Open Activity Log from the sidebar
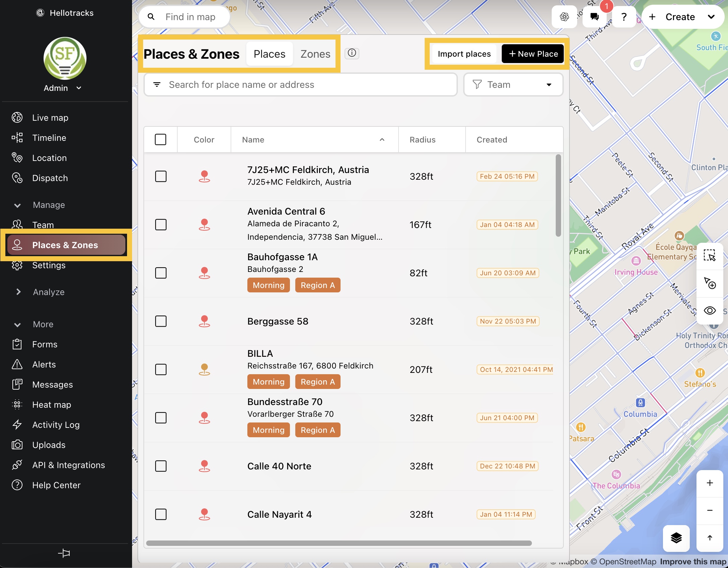 pos(56,425)
